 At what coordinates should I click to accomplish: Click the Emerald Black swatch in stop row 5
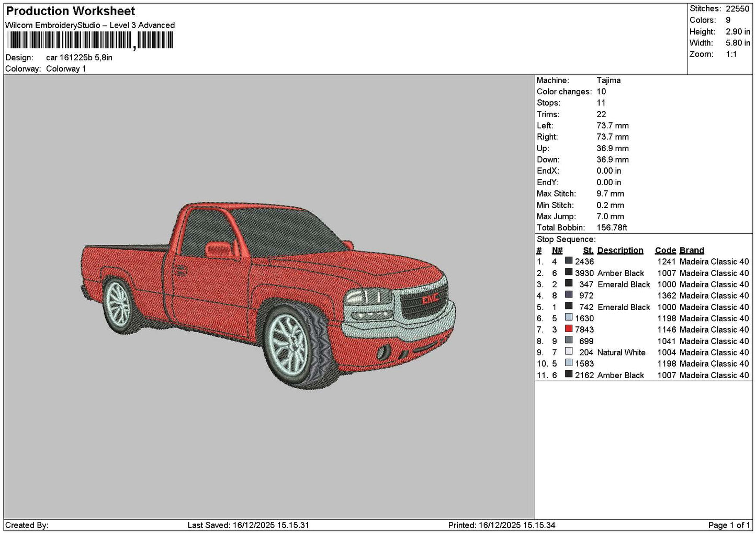tap(569, 306)
